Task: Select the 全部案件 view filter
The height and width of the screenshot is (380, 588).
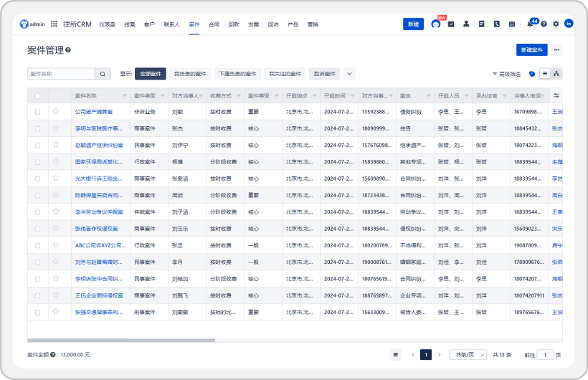Action: [x=151, y=74]
